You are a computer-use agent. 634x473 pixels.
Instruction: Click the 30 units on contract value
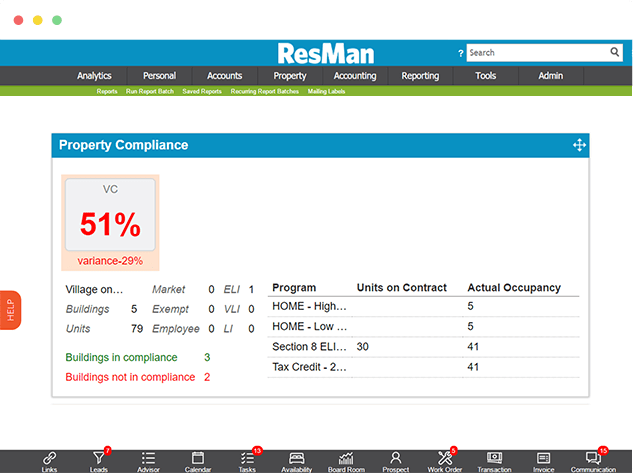click(x=362, y=347)
